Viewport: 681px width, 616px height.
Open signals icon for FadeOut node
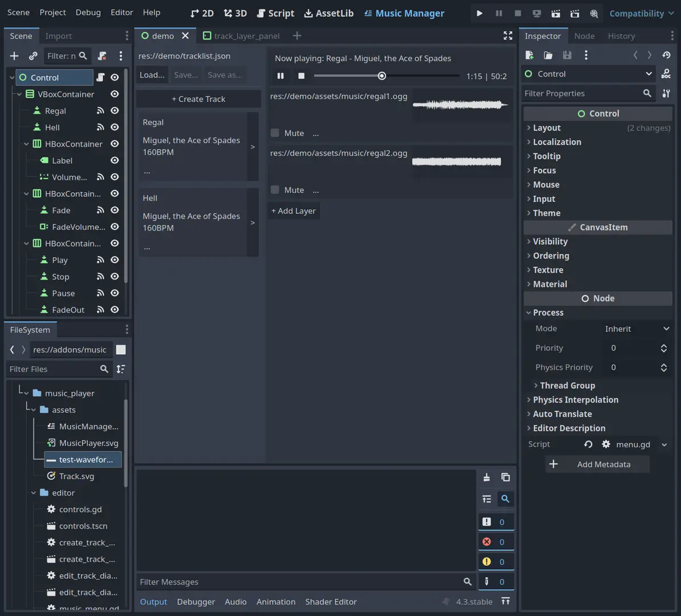100,310
